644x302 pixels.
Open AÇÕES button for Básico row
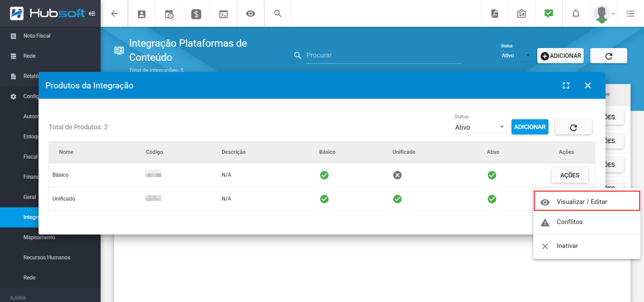tap(570, 175)
